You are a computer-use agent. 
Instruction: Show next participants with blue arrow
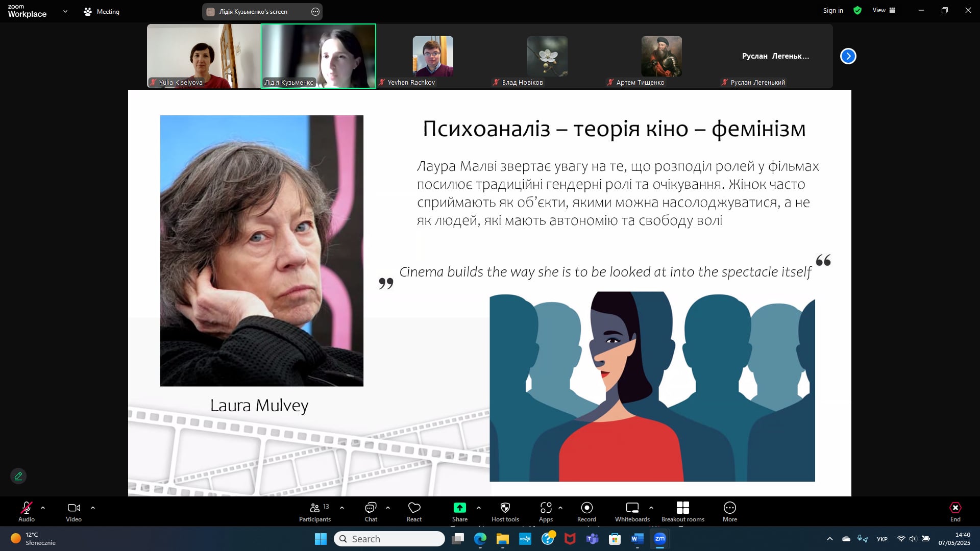pos(848,56)
